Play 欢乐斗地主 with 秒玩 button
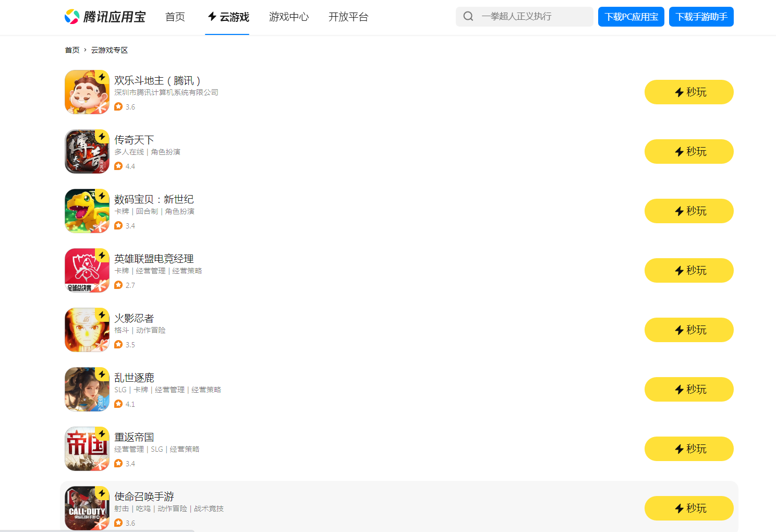This screenshot has width=776, height=532. pos(689,92)
